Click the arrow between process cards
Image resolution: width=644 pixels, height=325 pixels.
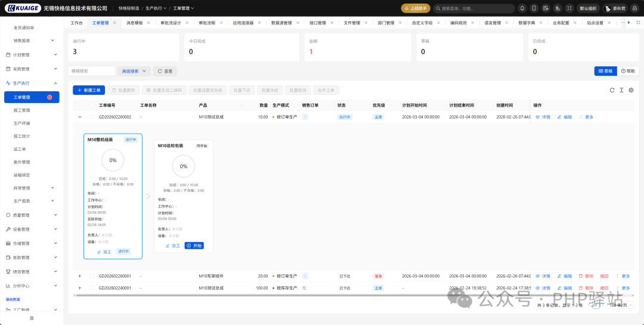point(148,196)
